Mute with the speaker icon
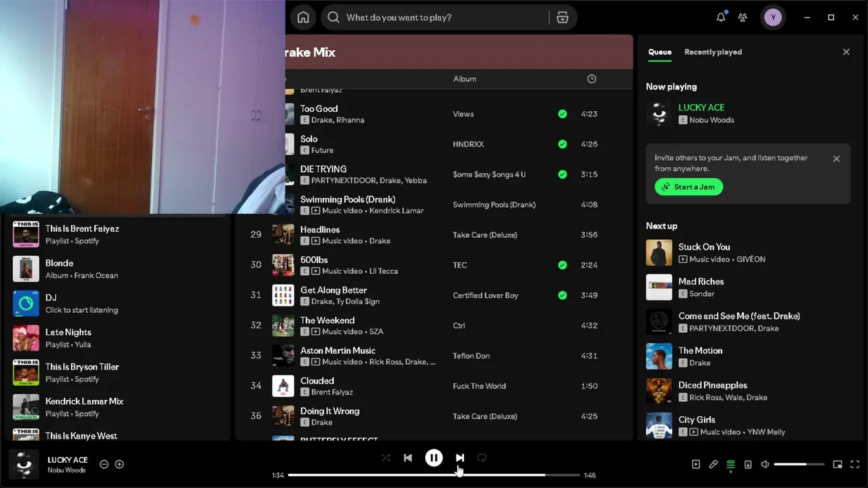 click(765, 464)
